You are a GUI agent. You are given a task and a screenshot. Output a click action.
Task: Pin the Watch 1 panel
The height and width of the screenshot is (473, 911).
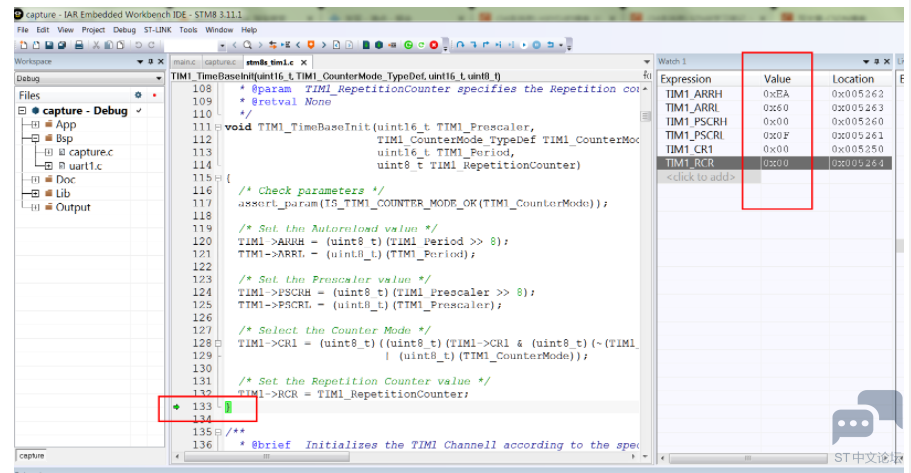tap(877, 61)
